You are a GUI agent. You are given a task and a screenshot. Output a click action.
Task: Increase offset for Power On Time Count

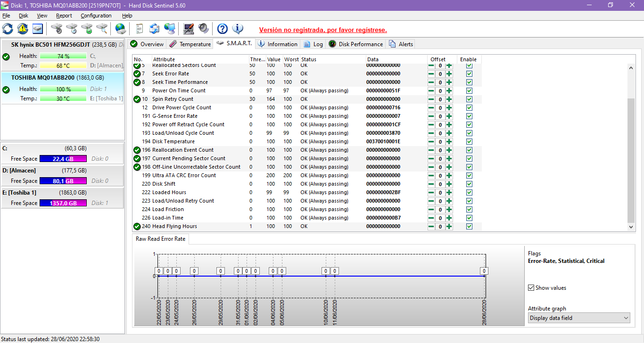point(449,91)
